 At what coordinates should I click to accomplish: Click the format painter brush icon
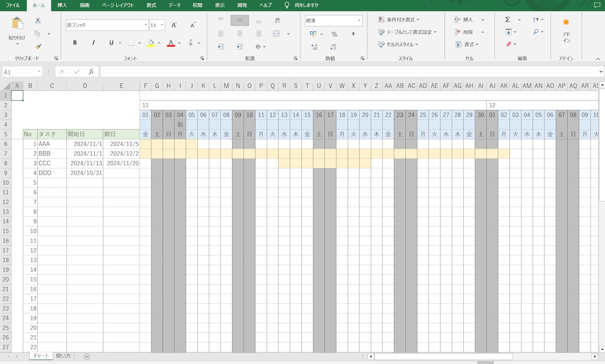(38, 47)
